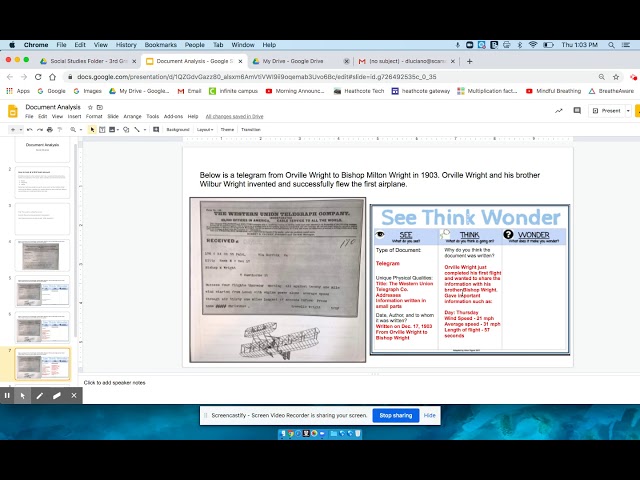This screenshot has height=480, width=640.
Task: Open the new slide layout dropdown arrow
Action: coord(21,129)
